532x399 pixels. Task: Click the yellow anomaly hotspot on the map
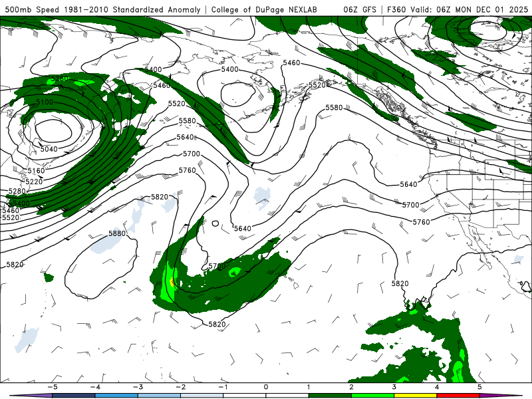[172, 282]
